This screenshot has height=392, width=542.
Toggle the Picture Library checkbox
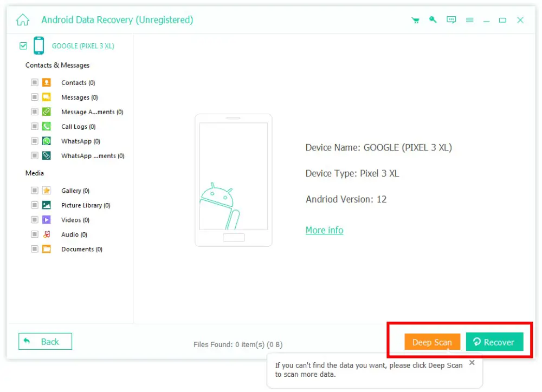[x=34, y=205]
